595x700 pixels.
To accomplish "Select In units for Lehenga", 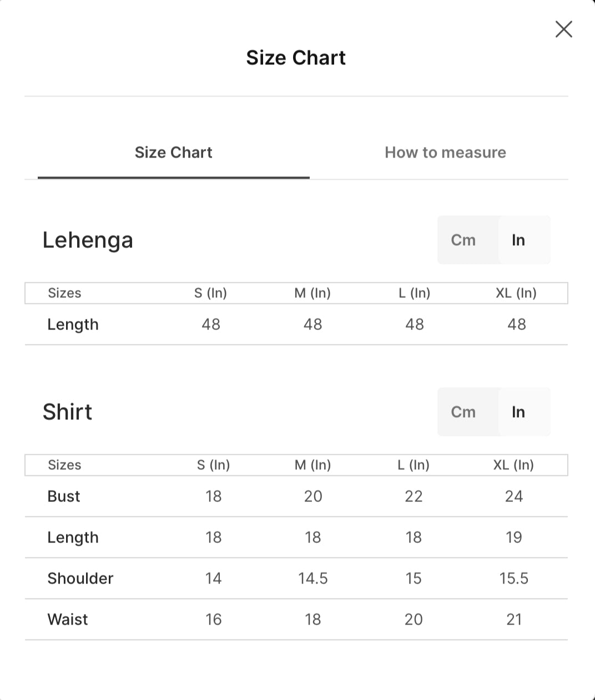I will tap(518, 240).
